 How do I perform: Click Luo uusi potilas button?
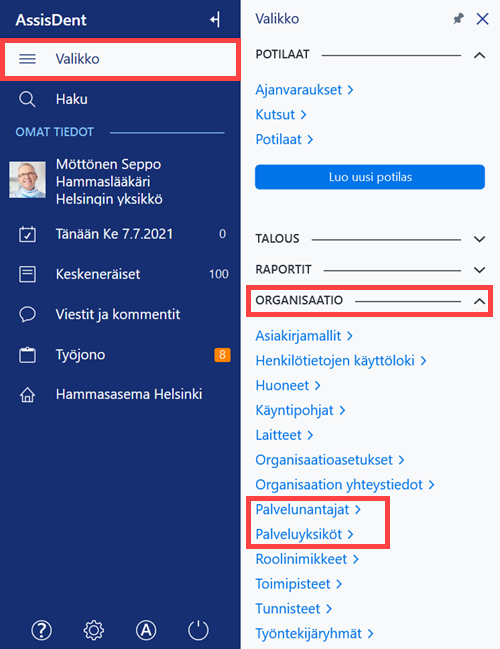click(x=370, y=177)
